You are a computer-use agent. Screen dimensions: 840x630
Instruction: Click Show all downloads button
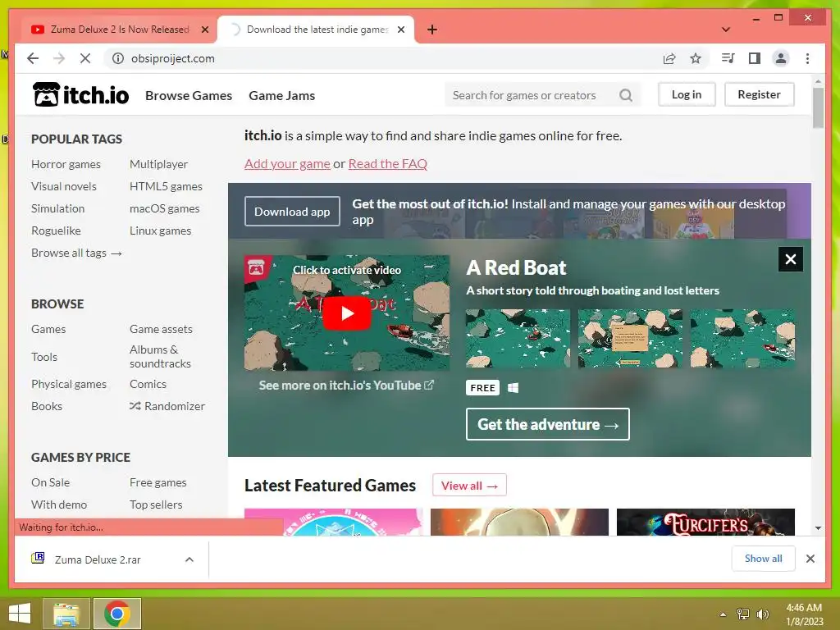pos(764,558)
